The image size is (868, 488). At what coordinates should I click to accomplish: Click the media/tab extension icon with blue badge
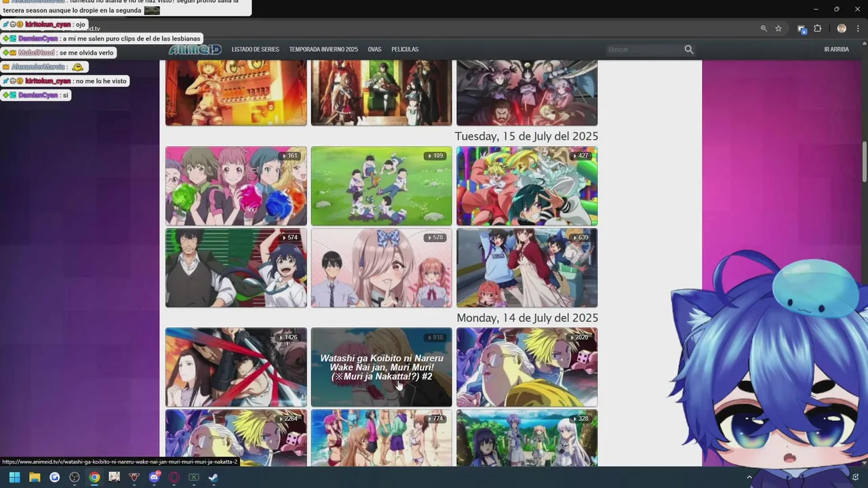point(802,28)
